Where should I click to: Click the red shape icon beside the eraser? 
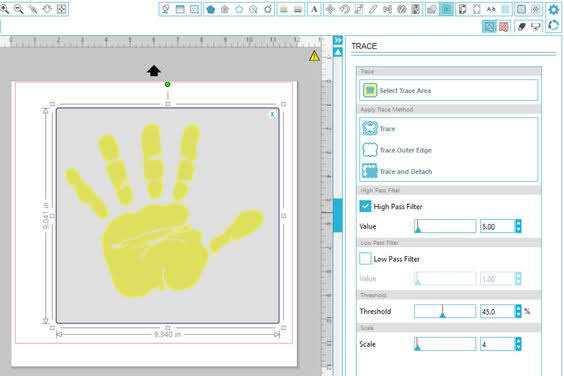(x=504, y=26)
